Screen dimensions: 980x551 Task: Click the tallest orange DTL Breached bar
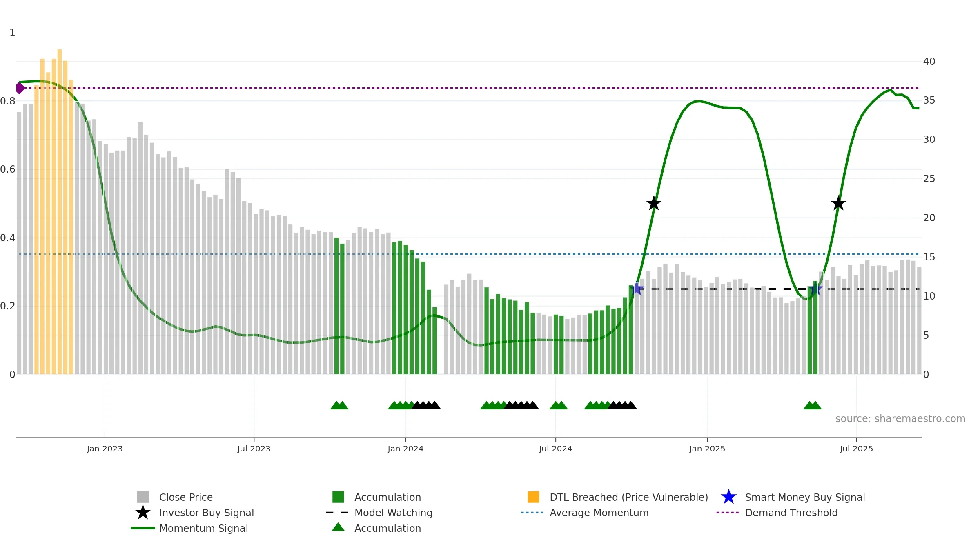click(x=60, y=211)
